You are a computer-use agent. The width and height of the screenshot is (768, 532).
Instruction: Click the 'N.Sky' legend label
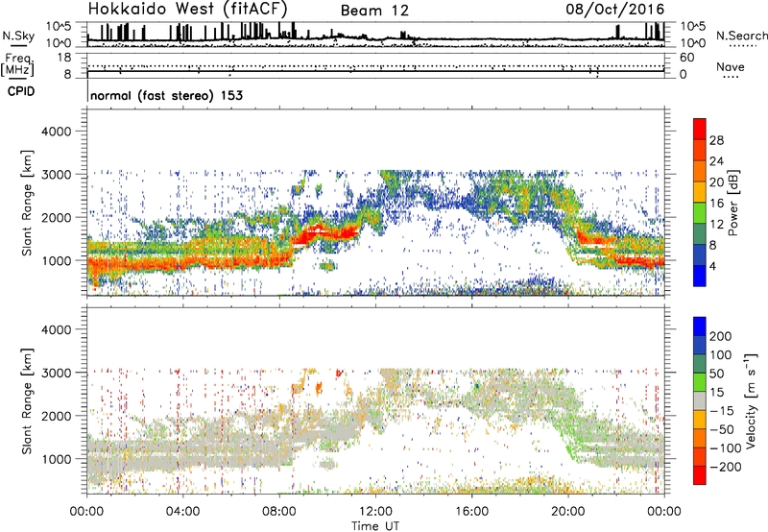18,36
